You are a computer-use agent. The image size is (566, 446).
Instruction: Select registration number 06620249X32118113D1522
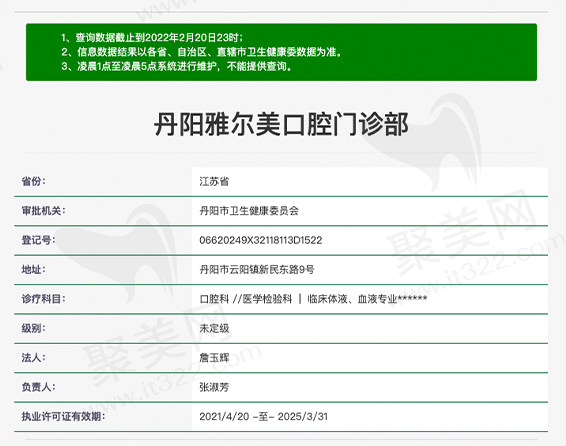pyautogui.click(x=261, y=240)
